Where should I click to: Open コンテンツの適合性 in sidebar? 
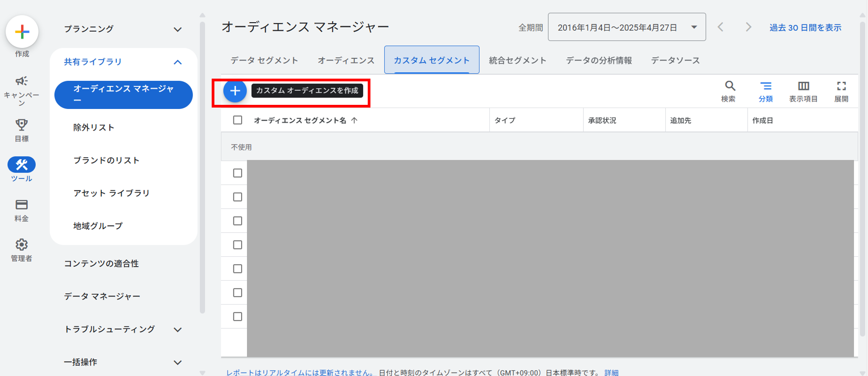coord(101,263)
